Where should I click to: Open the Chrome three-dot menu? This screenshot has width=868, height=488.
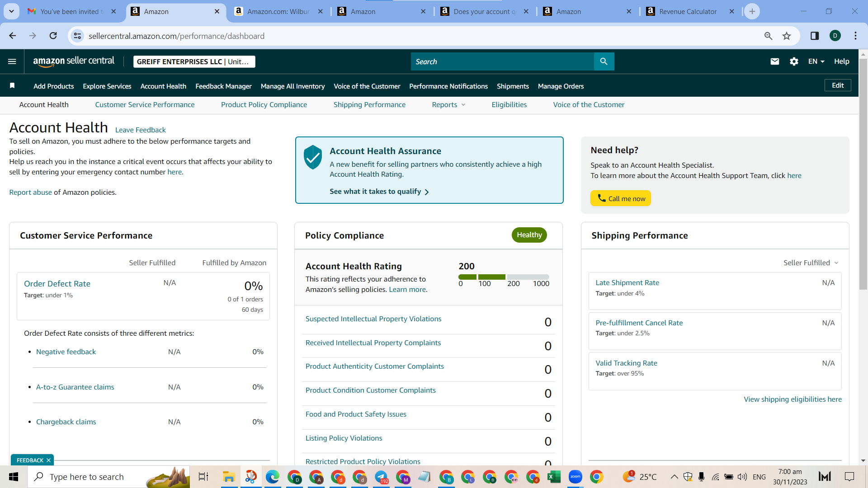pyautogui.click(x=855, y=36)
